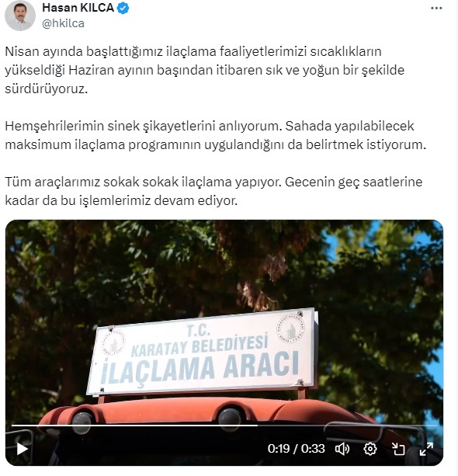Click the last tweet paragraph about araçlarımız

click(x=213, y=191)
